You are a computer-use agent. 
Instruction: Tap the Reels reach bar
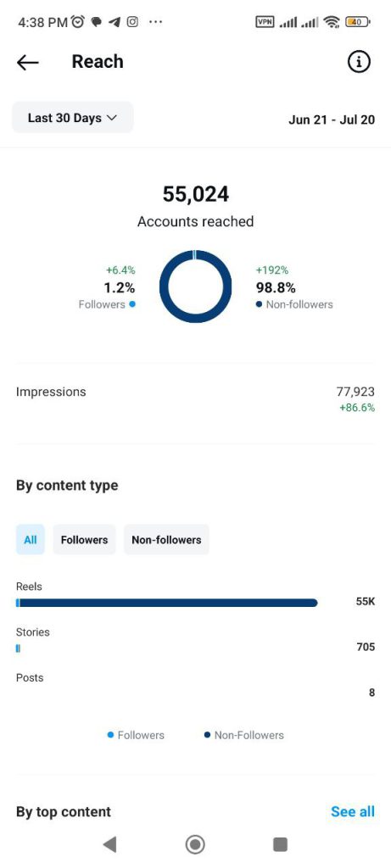click(167, 603)
